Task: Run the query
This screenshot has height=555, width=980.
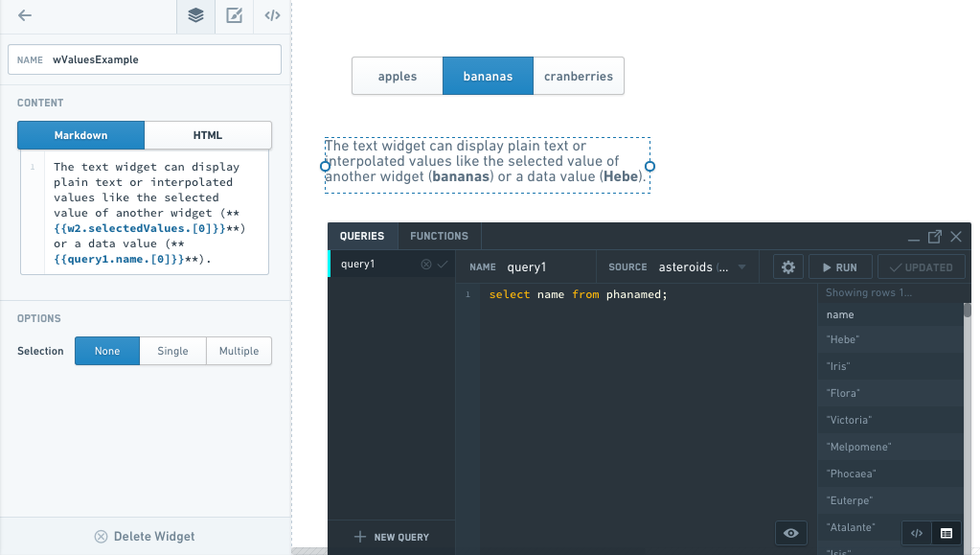Action: click(x=840, y=267)
